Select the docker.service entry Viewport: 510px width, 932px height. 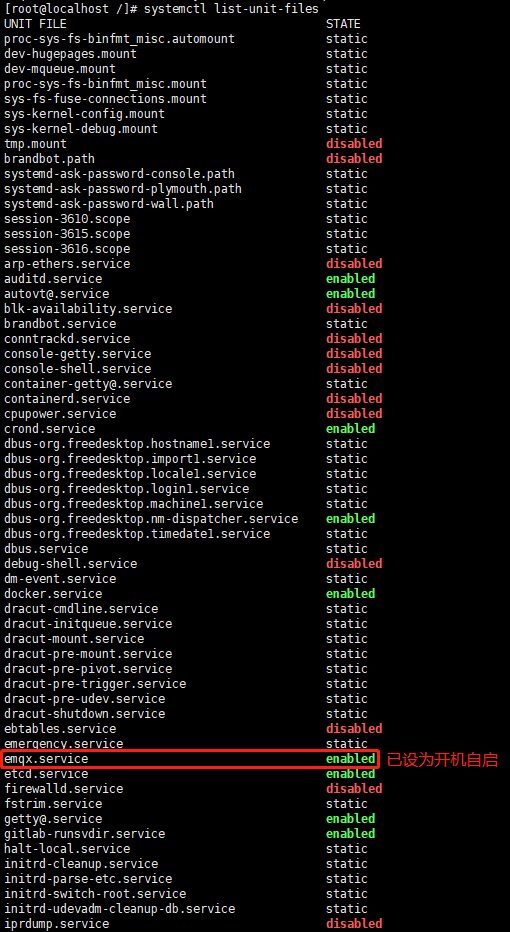[x=53, y=594]
